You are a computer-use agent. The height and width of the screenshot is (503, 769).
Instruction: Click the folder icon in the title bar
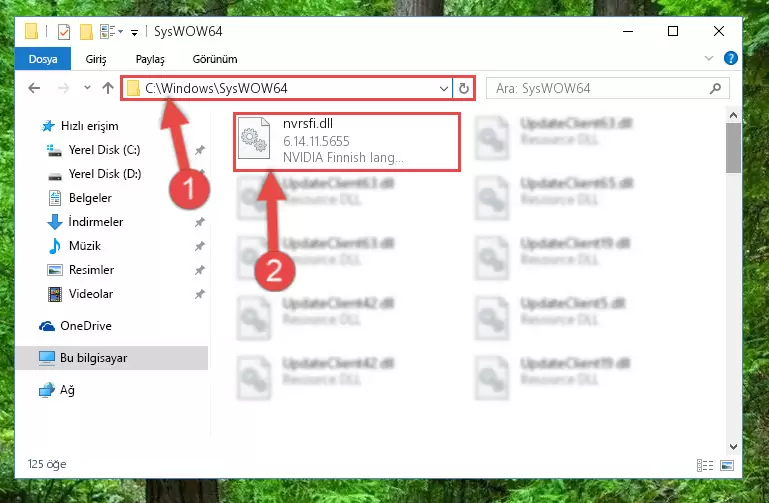(x=31, y=31)
